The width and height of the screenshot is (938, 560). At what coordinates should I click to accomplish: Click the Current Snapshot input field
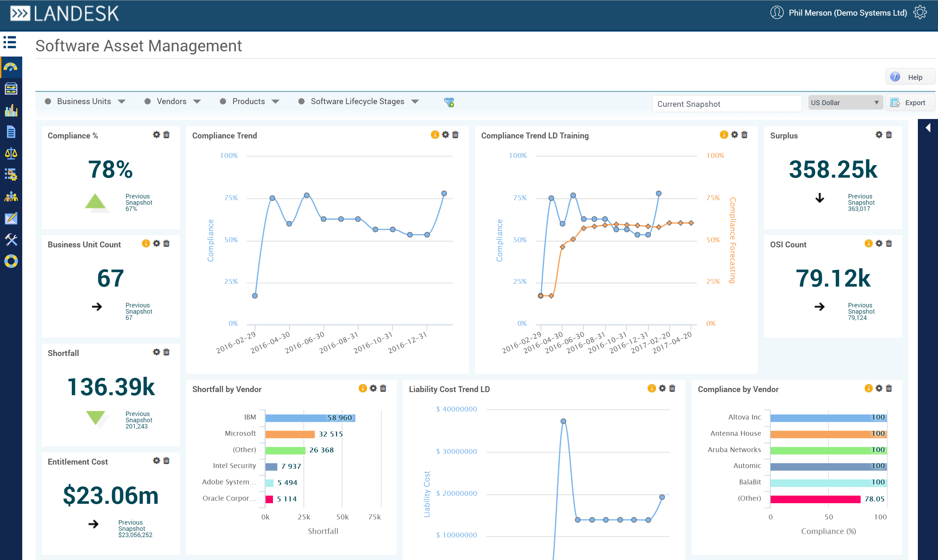tap(726, 104)
